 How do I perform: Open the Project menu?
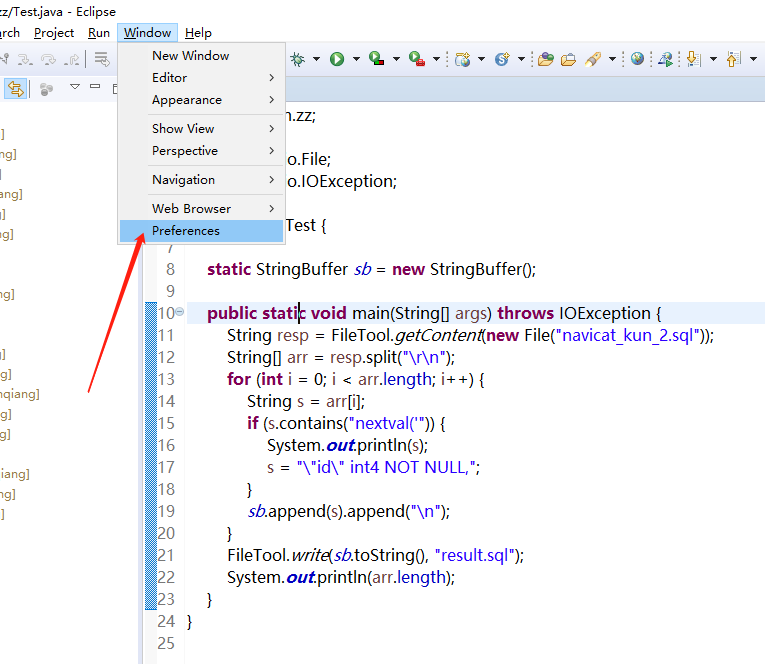54,33
